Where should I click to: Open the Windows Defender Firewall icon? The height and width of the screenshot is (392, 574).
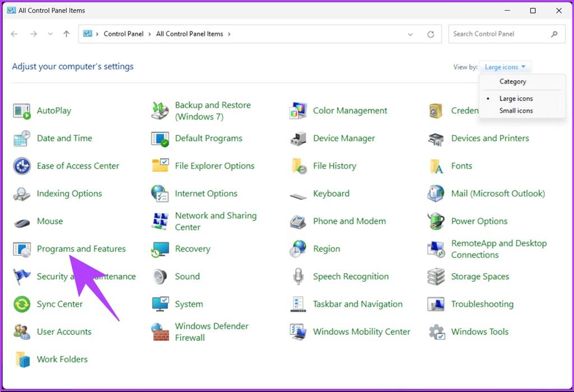click(x=160, y=332)
